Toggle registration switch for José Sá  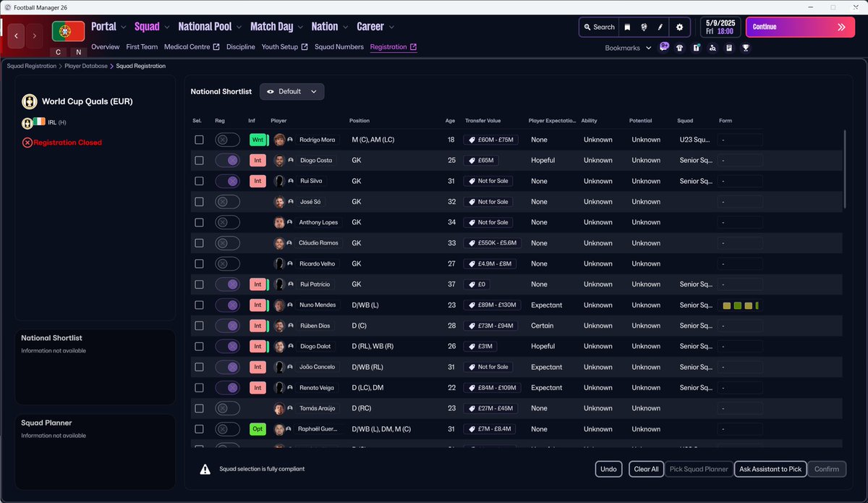coord(227,202)
